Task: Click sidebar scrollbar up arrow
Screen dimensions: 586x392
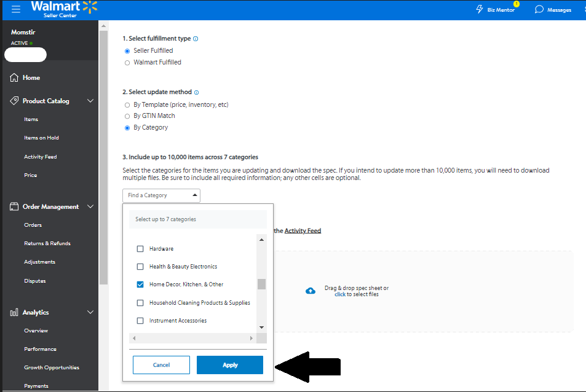Action: pyautogui.click(x=103, y=26)
